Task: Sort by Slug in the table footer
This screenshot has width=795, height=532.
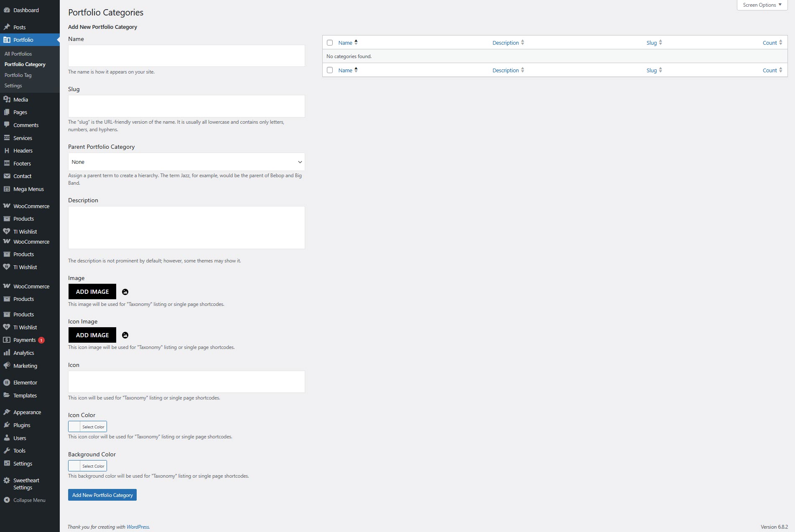Action: (x=654, y=70)
